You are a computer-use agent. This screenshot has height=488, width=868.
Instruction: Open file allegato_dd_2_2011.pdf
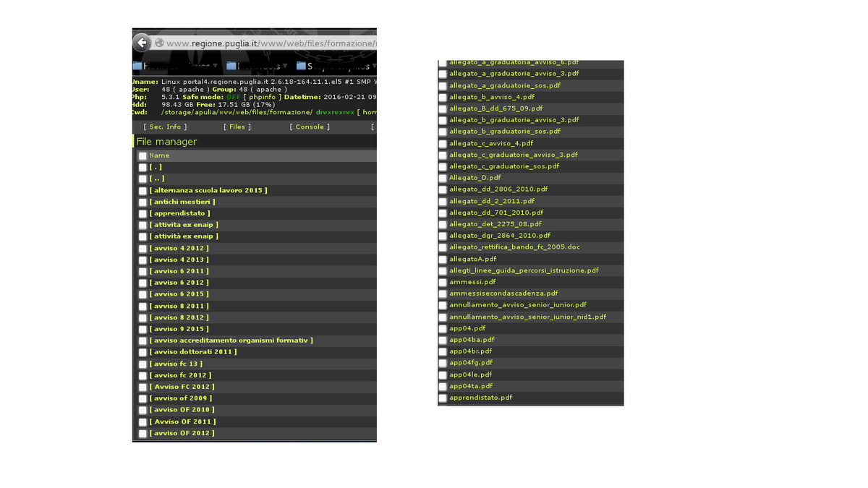tap(492, 201)
